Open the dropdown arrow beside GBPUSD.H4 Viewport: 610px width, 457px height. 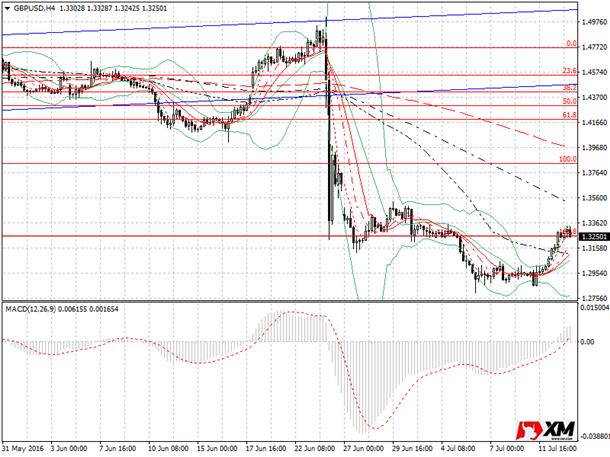7,8
